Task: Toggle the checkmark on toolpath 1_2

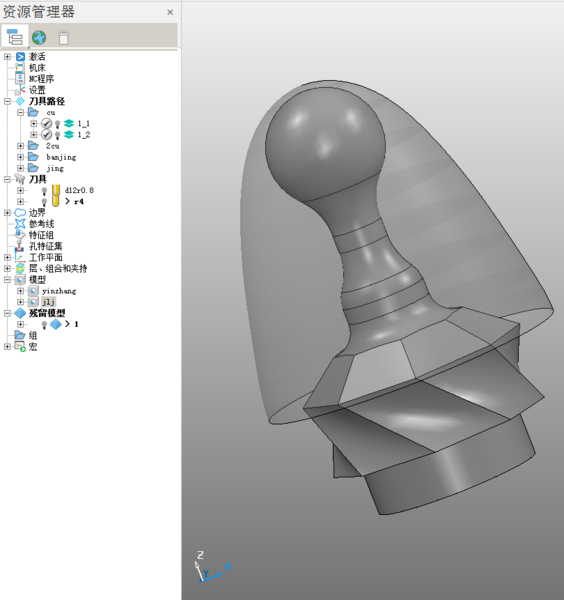Action: [x=46, y=135]
